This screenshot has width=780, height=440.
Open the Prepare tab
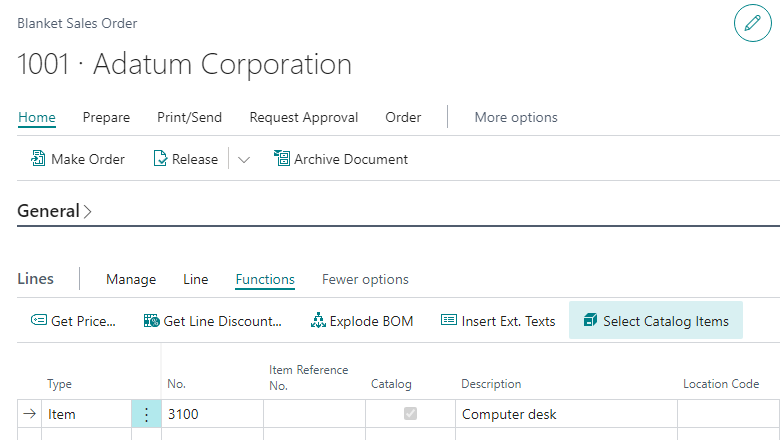(x=106, y=117)
